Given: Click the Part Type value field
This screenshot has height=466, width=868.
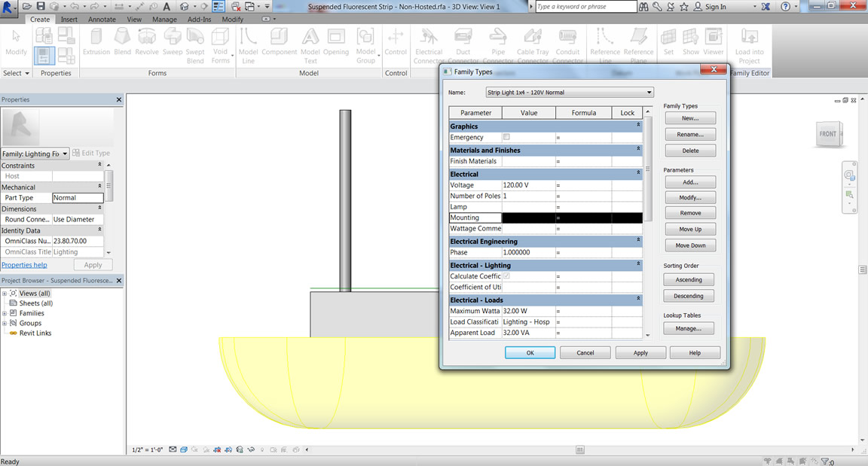Looking at the screenshot, I should tap(78, 198).
